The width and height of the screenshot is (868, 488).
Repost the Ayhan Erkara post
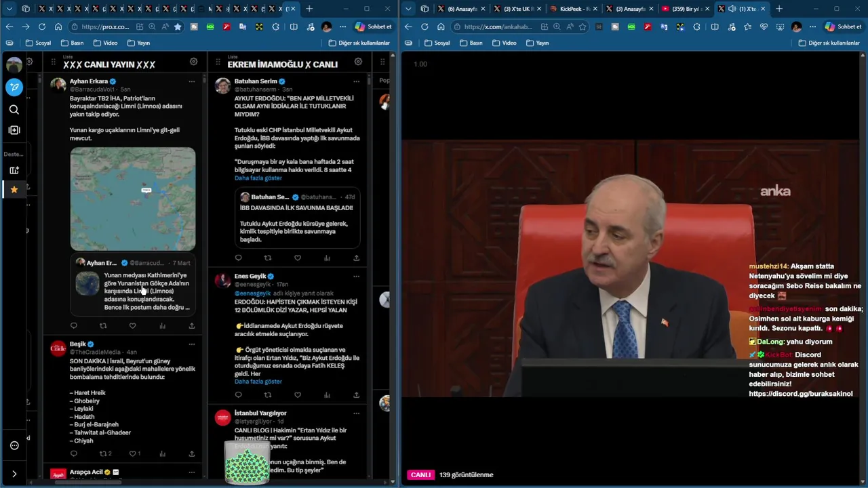(x=103, y=326)
